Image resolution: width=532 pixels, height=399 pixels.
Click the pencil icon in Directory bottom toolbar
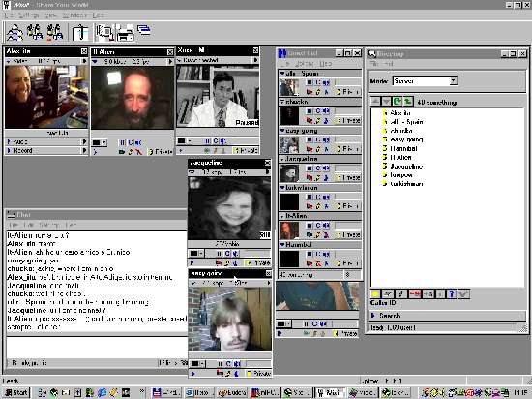coord(400,293)
